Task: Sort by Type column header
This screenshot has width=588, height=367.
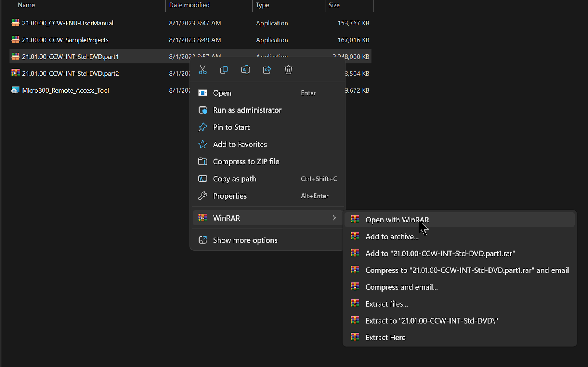Action: coord(262,5)
